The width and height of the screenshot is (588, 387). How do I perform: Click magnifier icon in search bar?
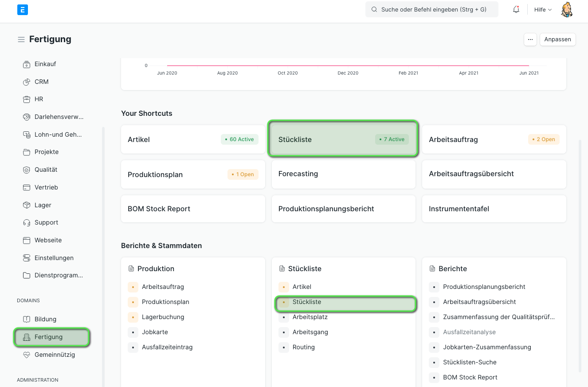pyautogui.click(x=374, y=9)
